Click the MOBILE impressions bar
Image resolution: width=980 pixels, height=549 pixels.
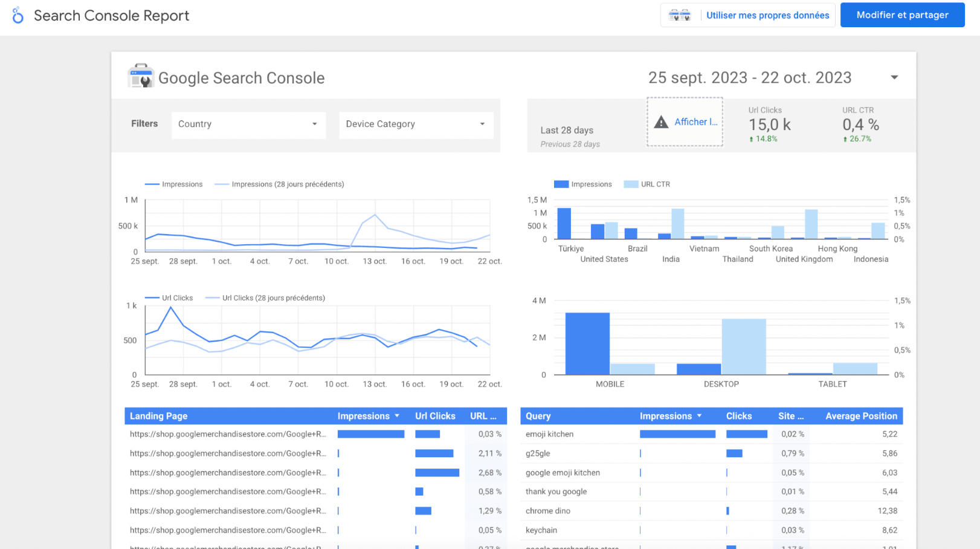click(x=587, y=343)
